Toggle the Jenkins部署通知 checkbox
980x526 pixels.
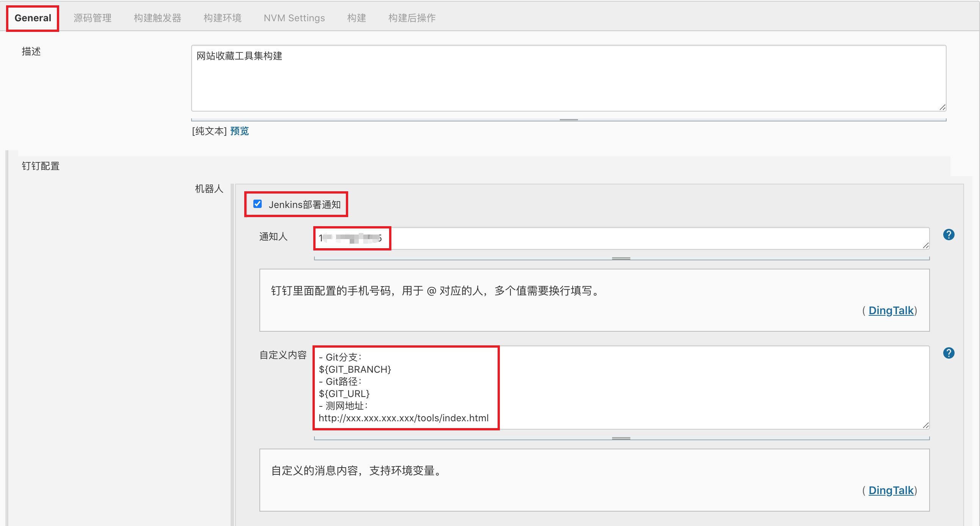coord(258,204)
